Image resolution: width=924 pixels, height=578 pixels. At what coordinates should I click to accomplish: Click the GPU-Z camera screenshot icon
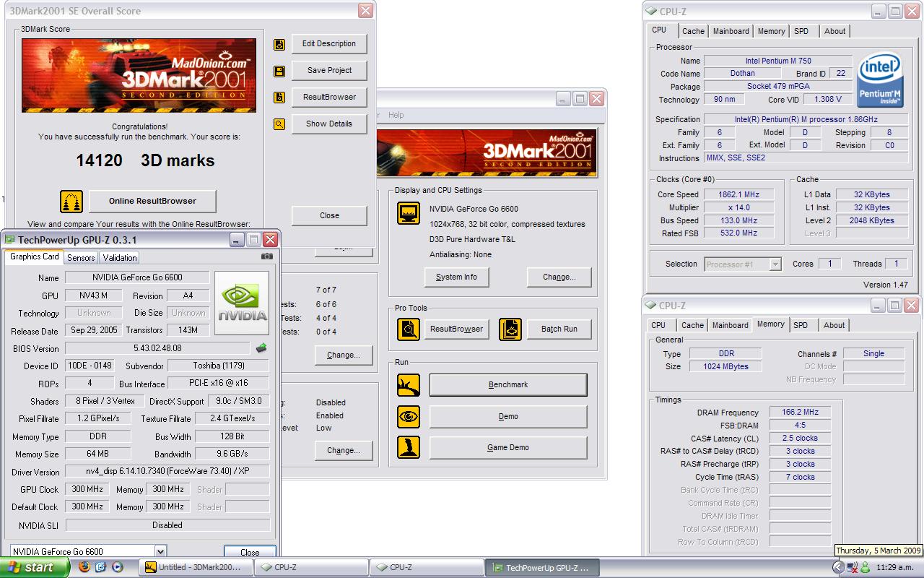267,256
